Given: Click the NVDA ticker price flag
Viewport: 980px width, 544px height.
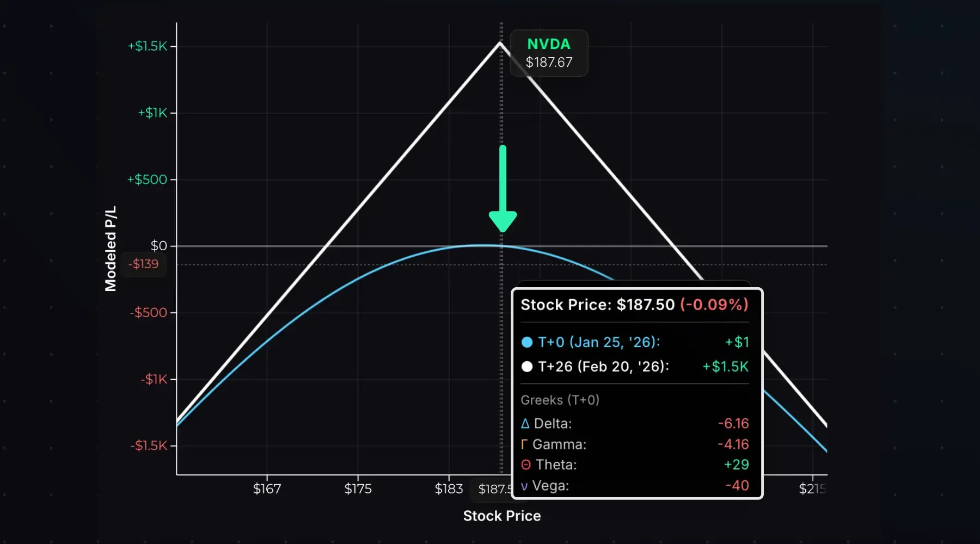Looking at the screenshot, I should tap(549, 53).
